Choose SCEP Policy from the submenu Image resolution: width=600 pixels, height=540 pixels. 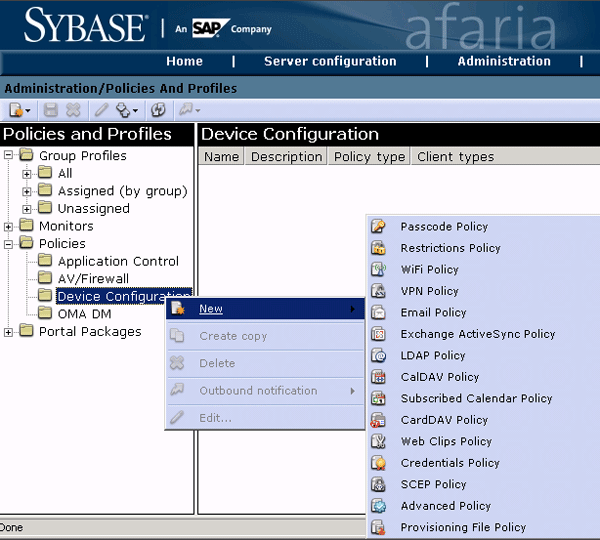(433, 485)
